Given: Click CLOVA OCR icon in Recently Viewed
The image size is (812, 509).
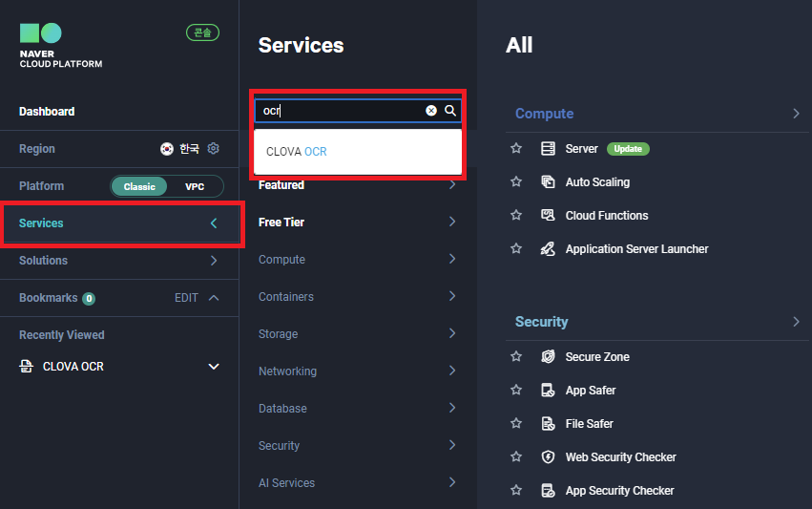Looking at the screenshot, I should tap(26, 367).
